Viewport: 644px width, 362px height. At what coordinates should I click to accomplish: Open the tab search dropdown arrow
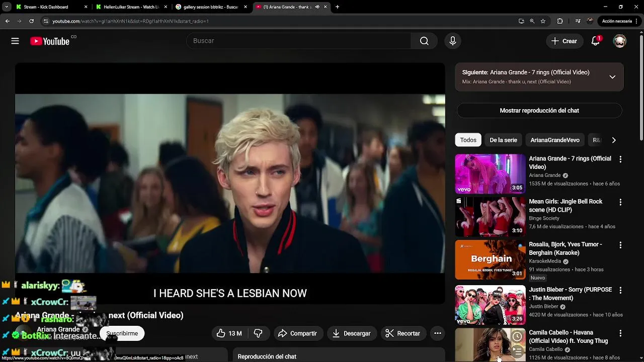point(7,7)
